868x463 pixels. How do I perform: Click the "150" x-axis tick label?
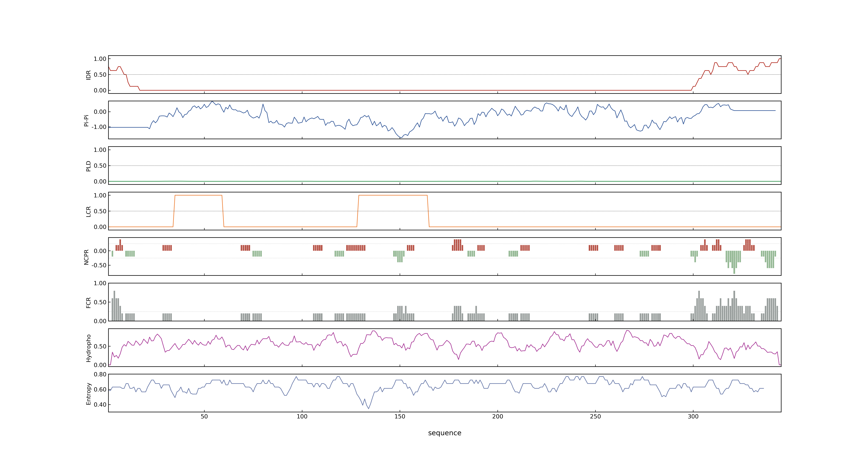tap(400, 416)
